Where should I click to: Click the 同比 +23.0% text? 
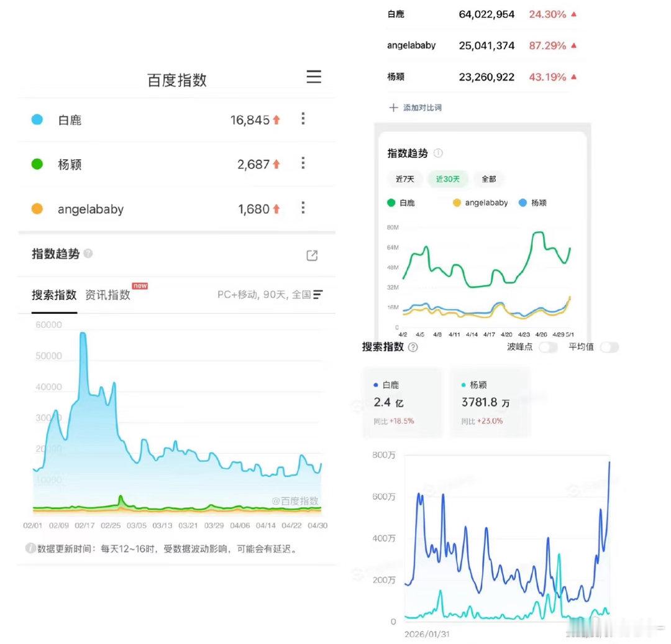(x=482, y=421)
